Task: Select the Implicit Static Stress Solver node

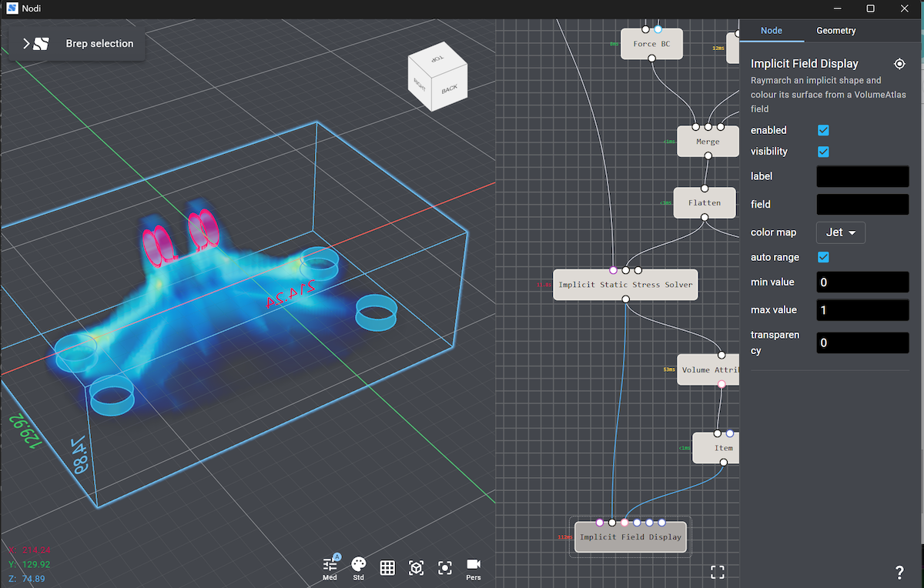Action: [625, 285]
